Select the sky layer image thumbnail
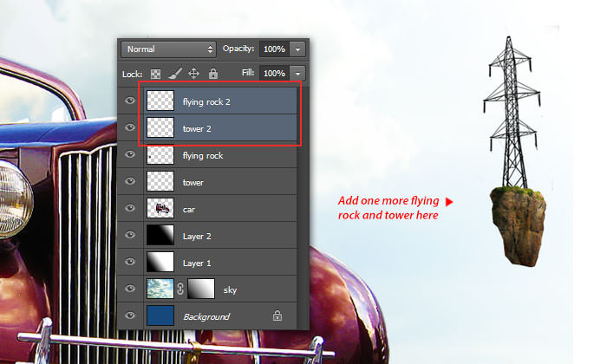This screenshot has width=607, height=364. point(160,289)
